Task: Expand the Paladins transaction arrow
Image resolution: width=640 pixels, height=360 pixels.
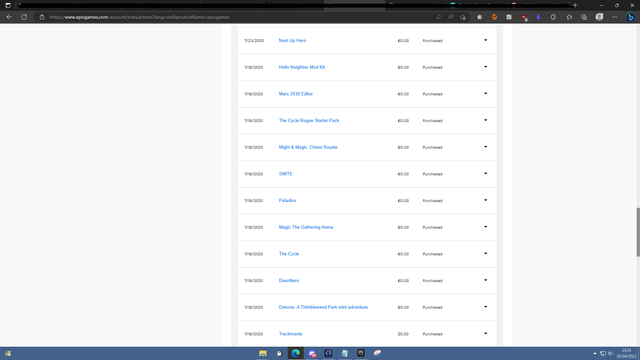Action: pos(485,200)
